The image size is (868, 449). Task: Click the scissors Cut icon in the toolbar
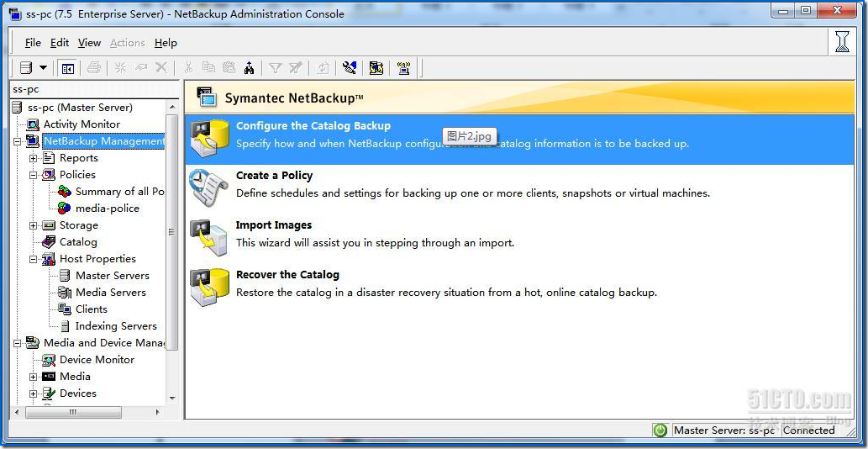188,67
